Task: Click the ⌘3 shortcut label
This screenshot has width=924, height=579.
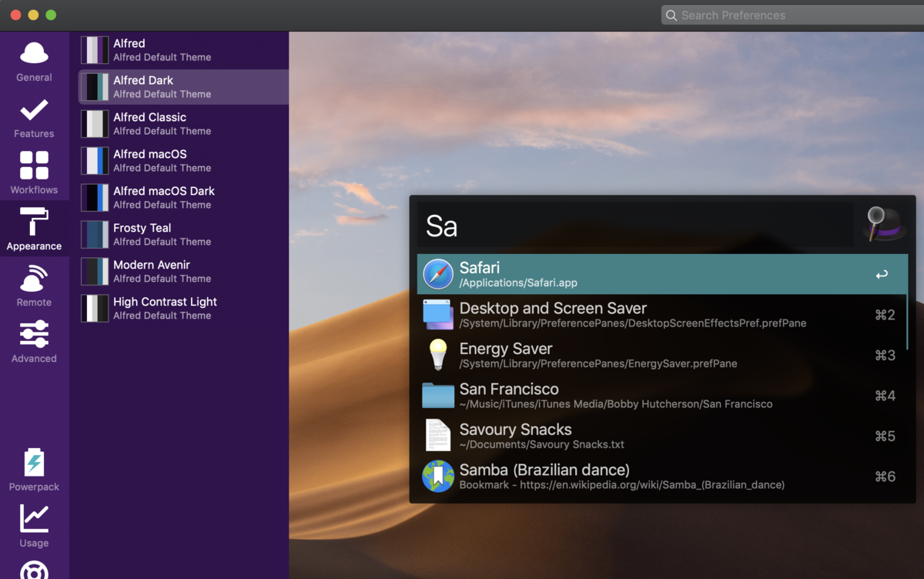Action: click(885, 356)
